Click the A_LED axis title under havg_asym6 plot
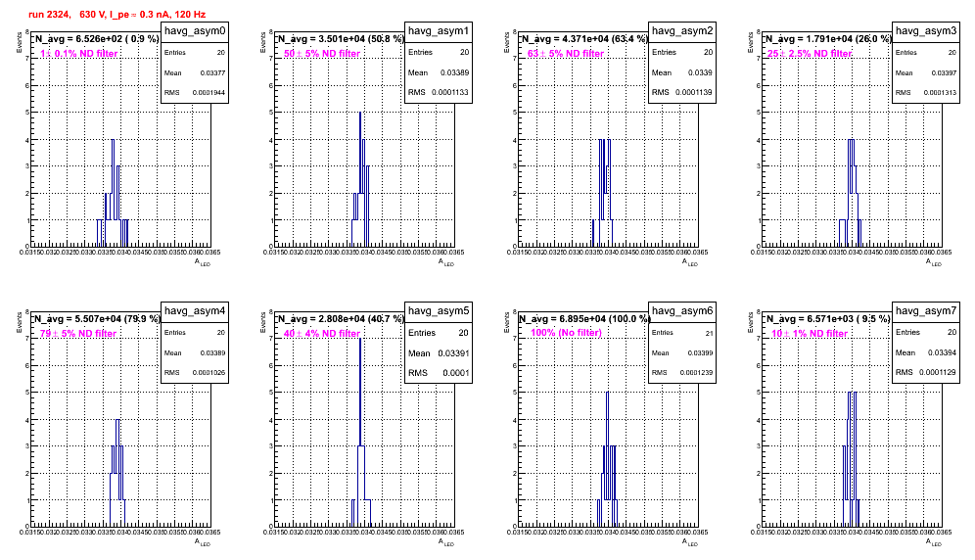975x560 pixels. 690,542
